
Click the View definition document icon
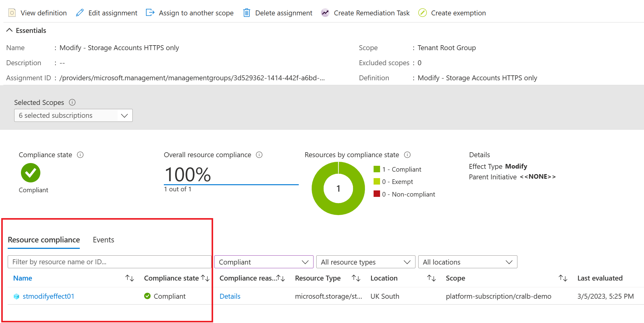pos(12,13)
